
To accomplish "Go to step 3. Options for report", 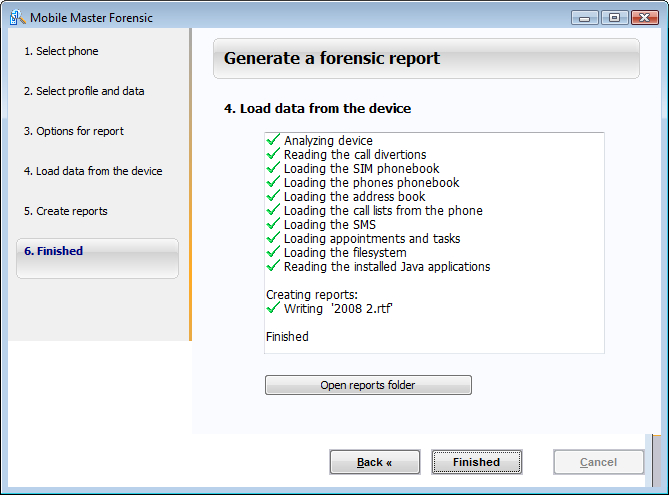I will [74, 131].
